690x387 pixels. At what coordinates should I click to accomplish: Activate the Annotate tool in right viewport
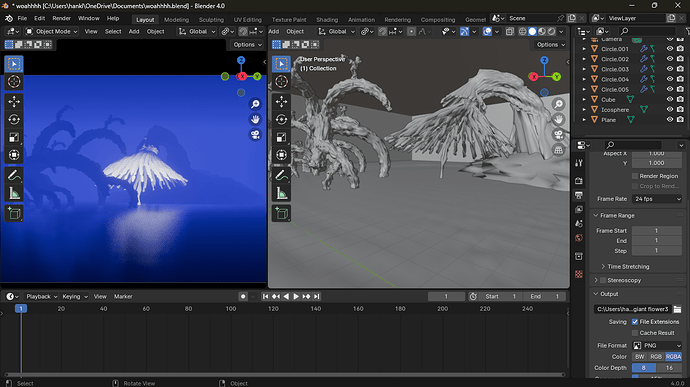[282, 175]
